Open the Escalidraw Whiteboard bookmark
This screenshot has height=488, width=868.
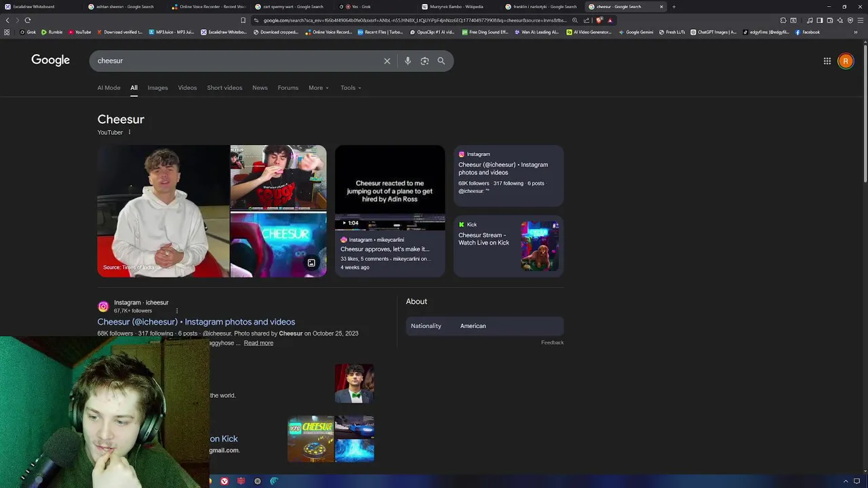click(x=224, y=32)
